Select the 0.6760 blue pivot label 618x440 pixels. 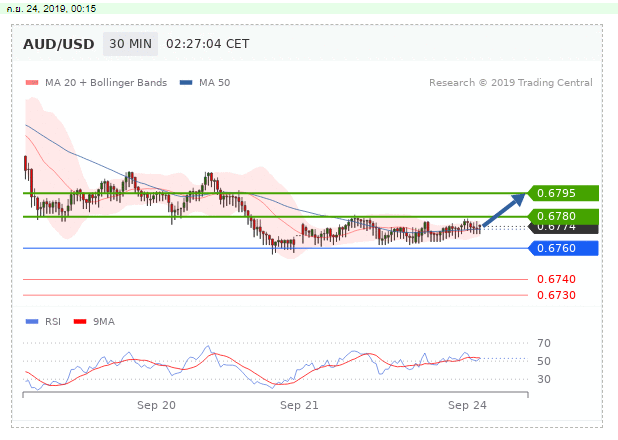pos(563,248)
